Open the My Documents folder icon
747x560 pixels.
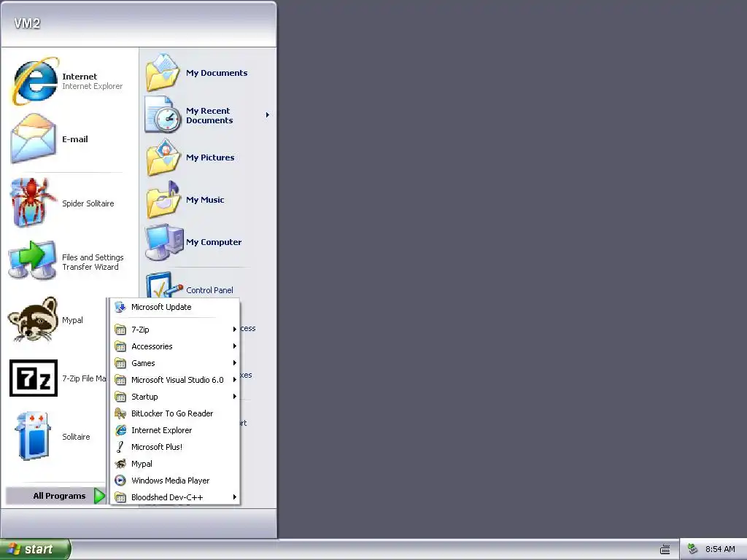[x=163, y=72]
